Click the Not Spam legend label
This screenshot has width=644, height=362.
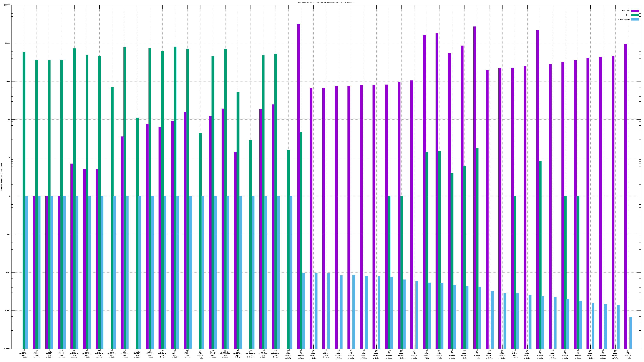click(x=626, y=11)
